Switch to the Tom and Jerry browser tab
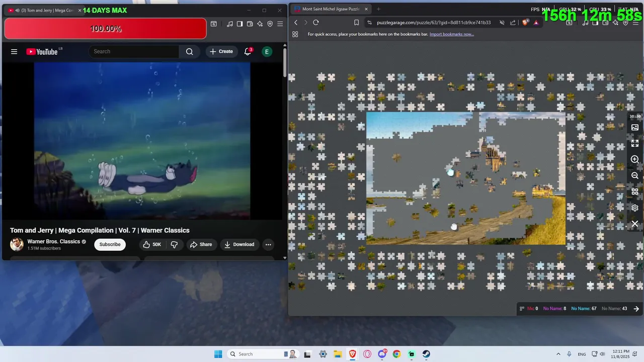Image resolution: width=644 pixels, height=362 pixels. pyautogui.click(x=44, y=10)
